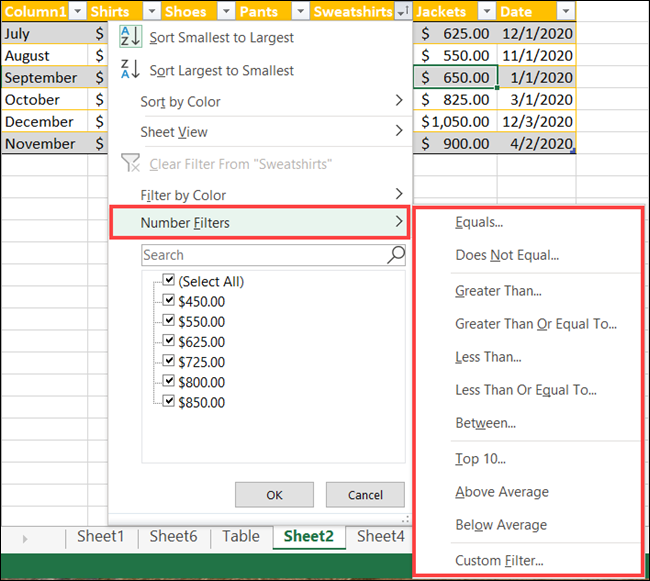
Task: Click the Sort Smallest to Largest A-Z icon
Action: pyautogui.click(x=130, y=37)
